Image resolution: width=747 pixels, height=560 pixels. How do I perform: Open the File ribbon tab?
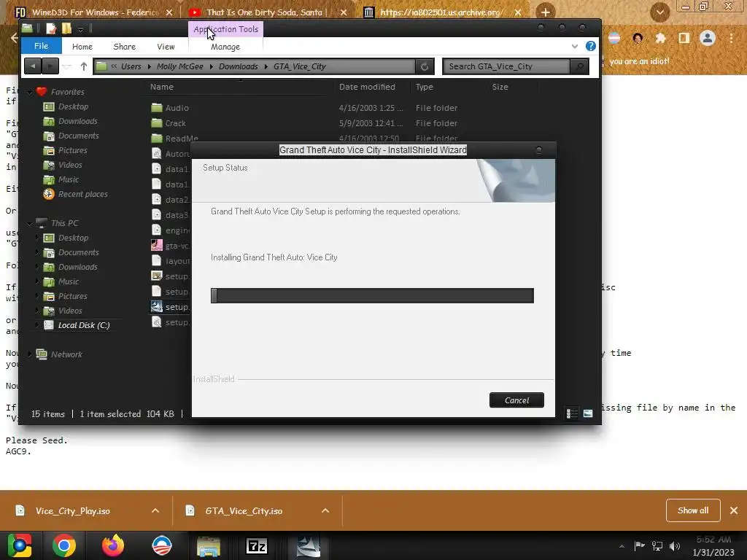[x=42, y=46]
